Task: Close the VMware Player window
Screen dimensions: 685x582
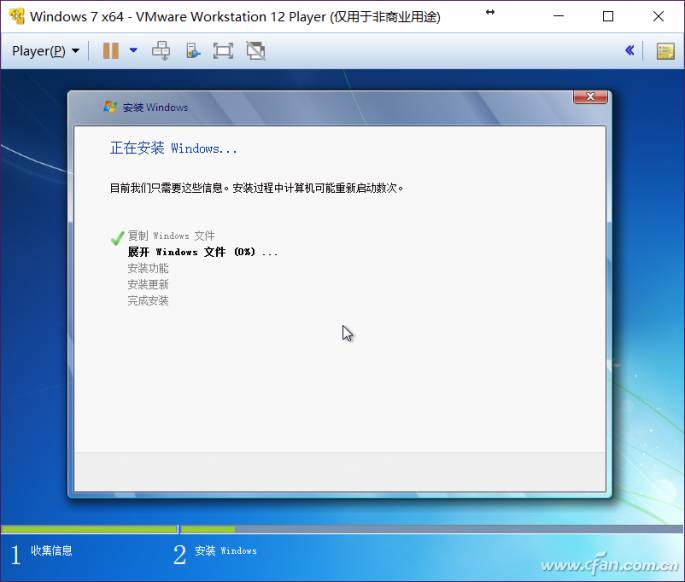Action: 658,17
